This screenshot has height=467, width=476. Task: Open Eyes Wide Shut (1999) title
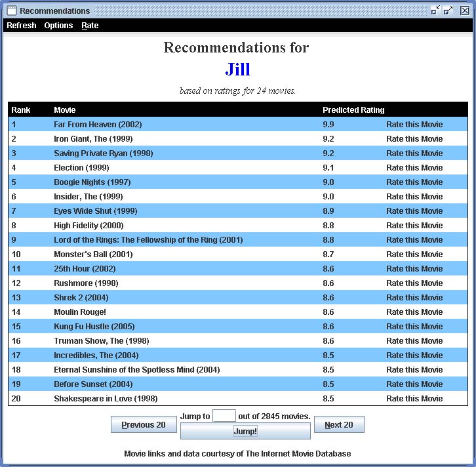(96, 211)
